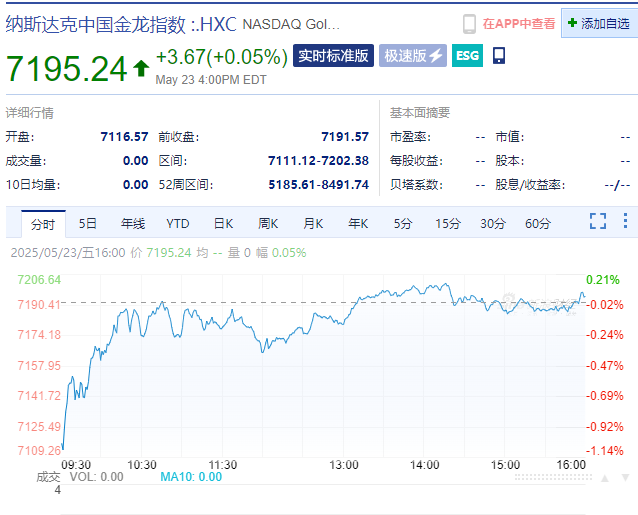
Task: Click the current price 7195.24
Action: click(67, 68)
